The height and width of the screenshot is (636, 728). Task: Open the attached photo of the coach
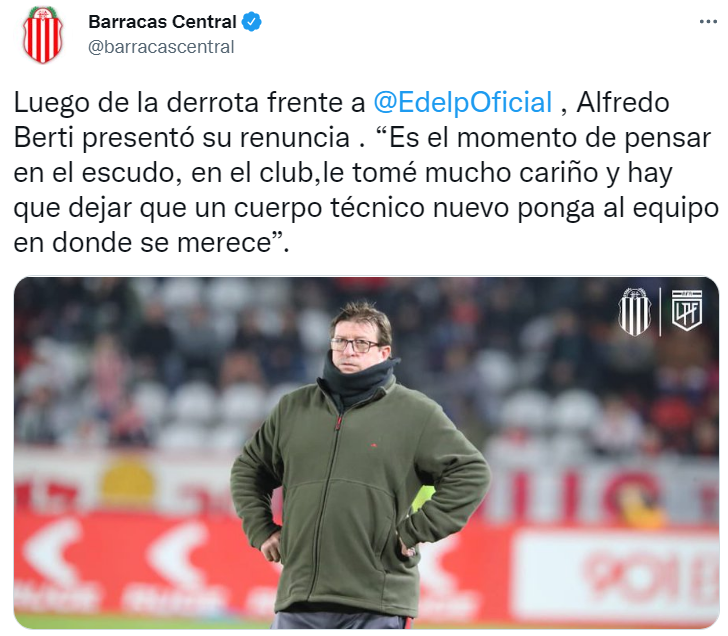pos(366,453)
